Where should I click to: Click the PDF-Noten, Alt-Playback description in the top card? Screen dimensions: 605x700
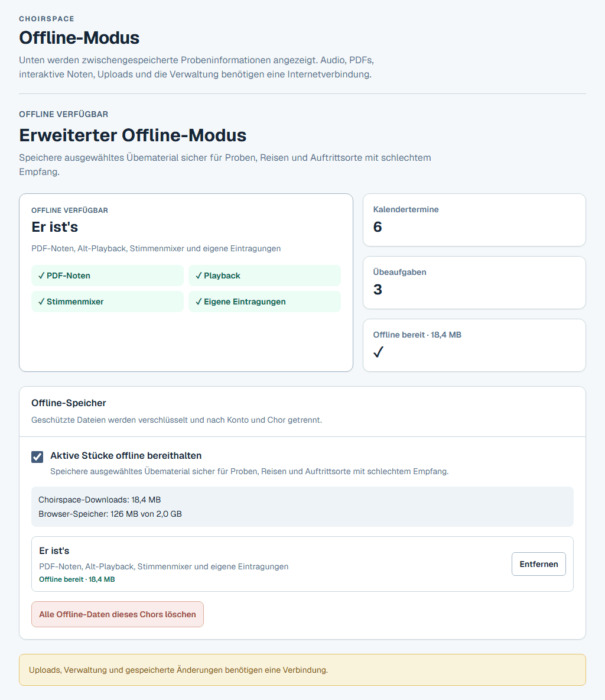pyautogui.click(x=156, y=248)
